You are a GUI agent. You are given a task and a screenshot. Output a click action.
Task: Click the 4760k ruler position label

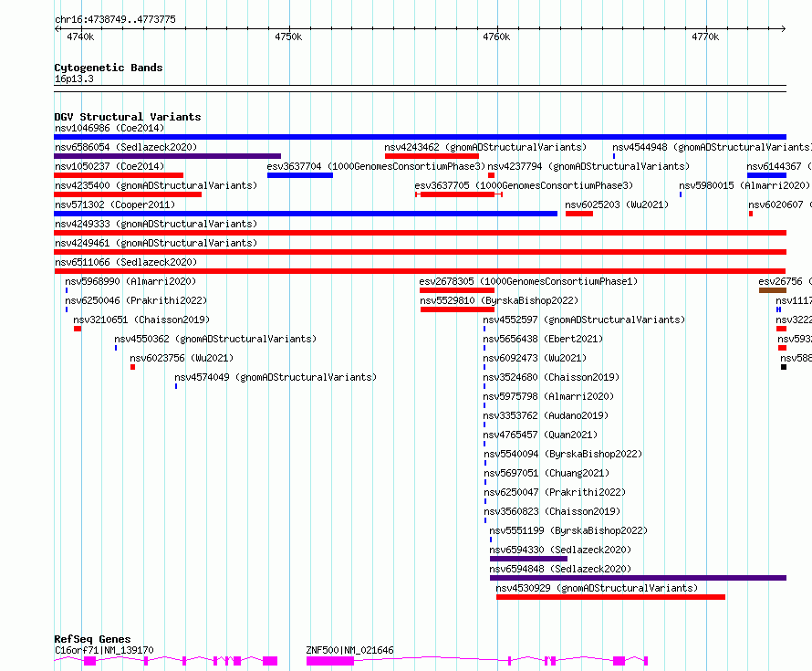pos(496,37)
